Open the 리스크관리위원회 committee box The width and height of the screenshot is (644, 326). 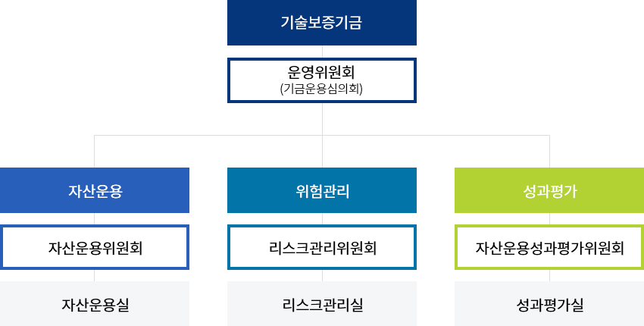[x=322, y=247]
